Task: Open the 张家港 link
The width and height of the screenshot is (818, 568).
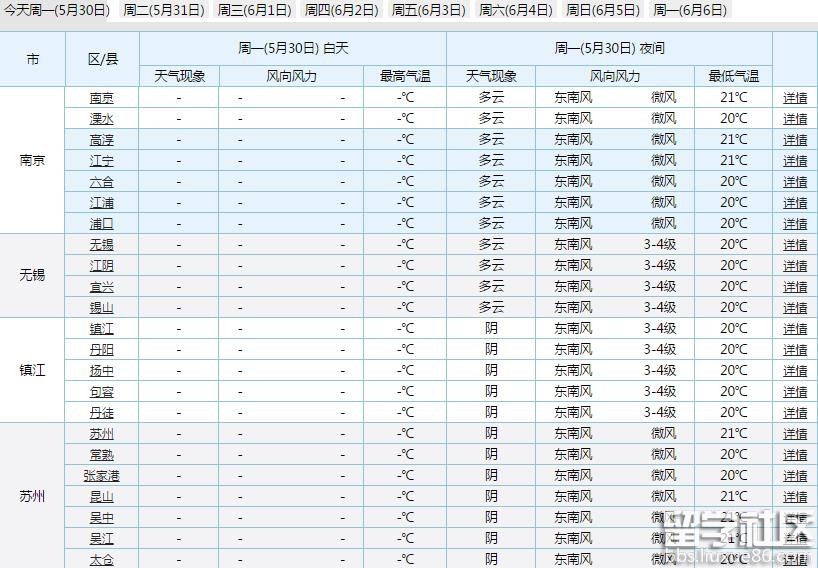Action: [x=102, y=476]
